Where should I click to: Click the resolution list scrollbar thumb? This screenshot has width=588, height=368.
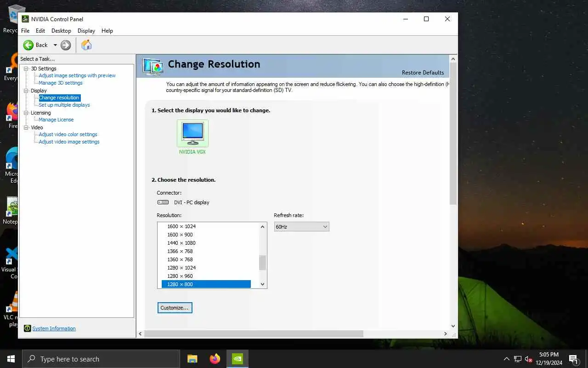pyautogui.click(x=263, y=263)
